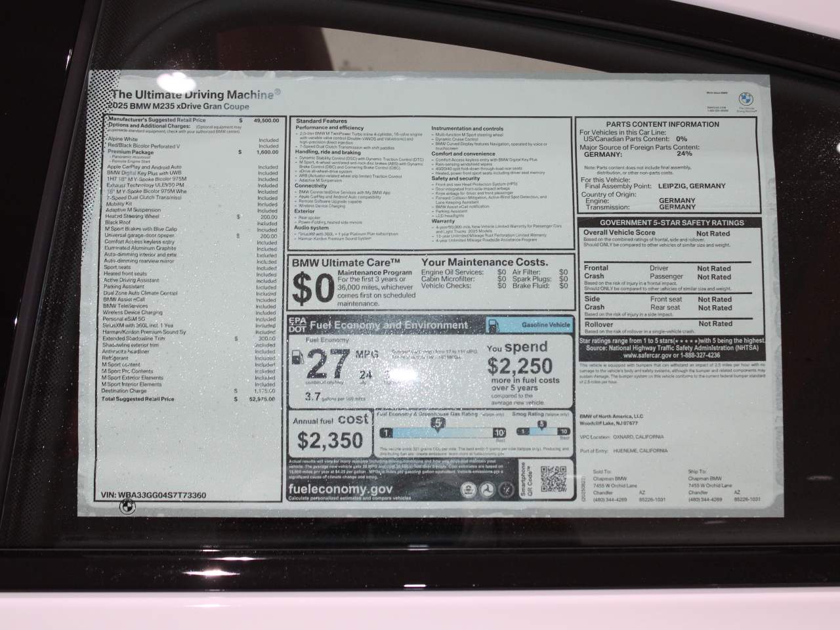Click the Heated front seats row

192,274
